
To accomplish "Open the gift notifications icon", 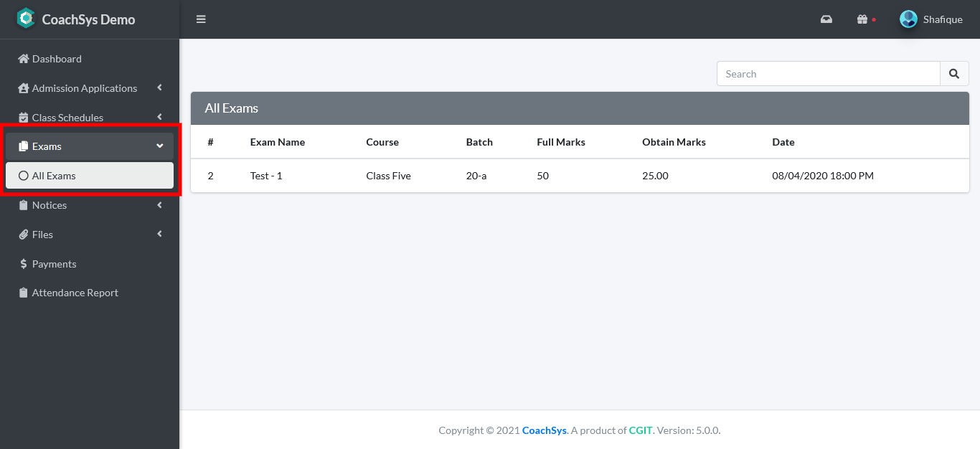I will click(x=862, y=19).
